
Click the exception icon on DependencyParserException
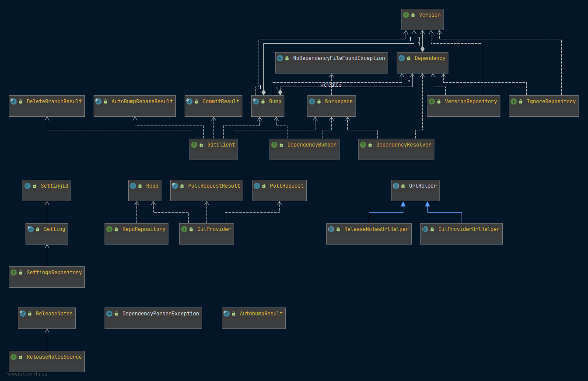point(109,314)
